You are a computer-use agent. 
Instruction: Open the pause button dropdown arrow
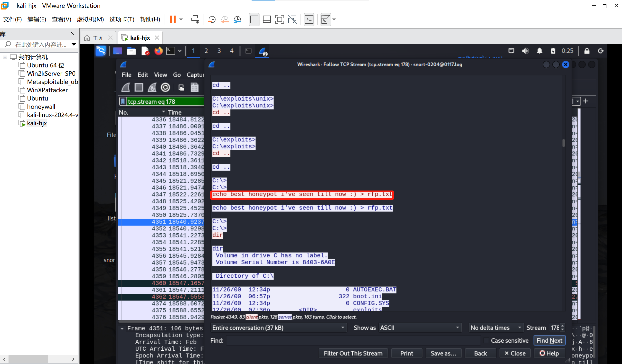point(181,19)
